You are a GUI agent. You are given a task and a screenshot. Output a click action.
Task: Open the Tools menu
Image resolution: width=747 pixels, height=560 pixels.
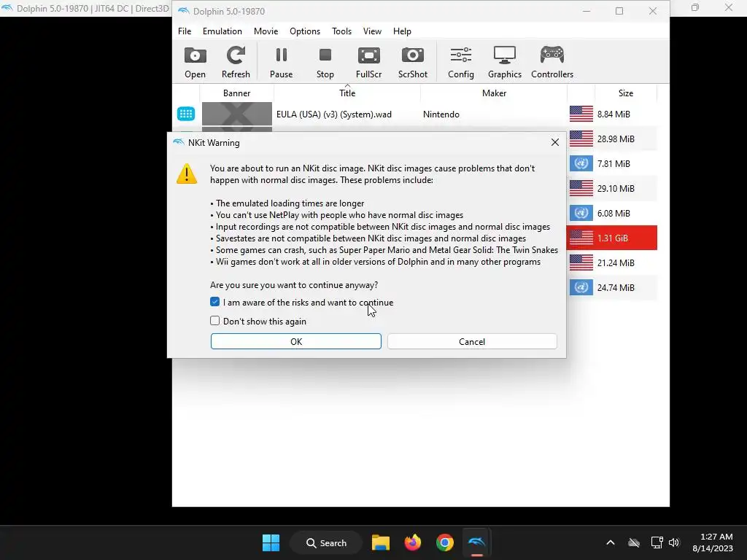tap(341, 31)
